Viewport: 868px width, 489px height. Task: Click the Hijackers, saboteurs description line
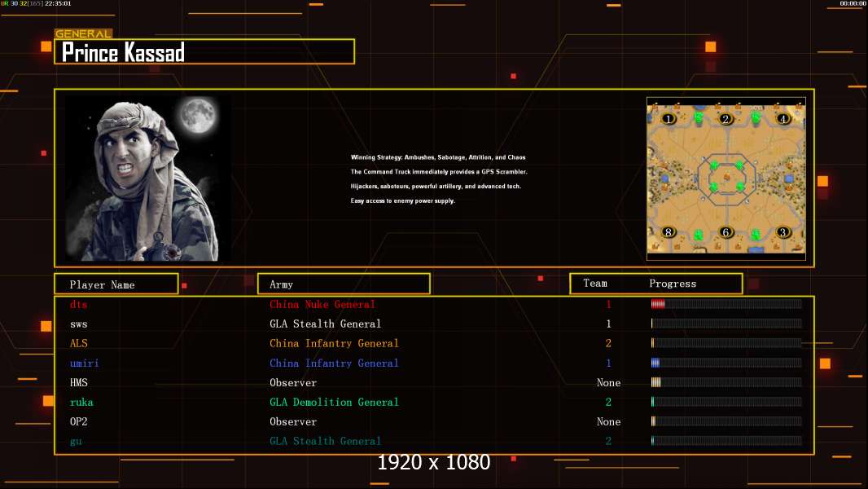pos(436,186)
